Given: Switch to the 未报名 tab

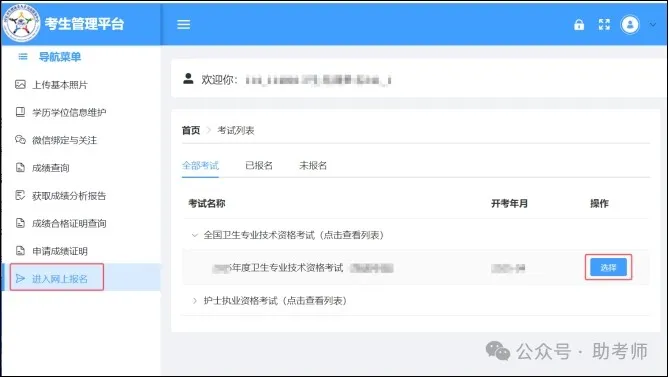Looking at the screenshot, I should click(313, 166).
